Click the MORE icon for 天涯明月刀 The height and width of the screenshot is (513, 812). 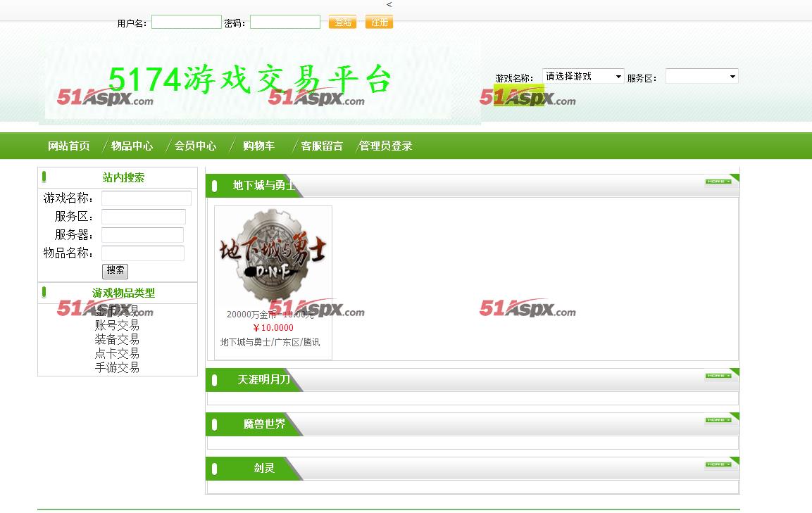click(718, 376)
